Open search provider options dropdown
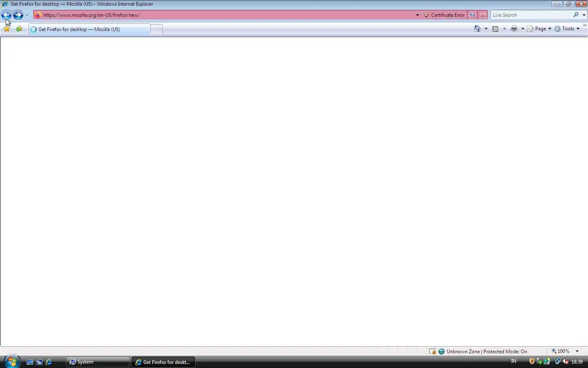This screenshot has height=368, width=588. pos(584,15)
